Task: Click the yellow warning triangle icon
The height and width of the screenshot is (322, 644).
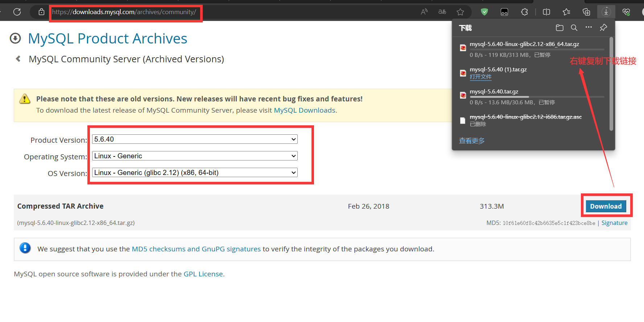Action: pos(25,99)
